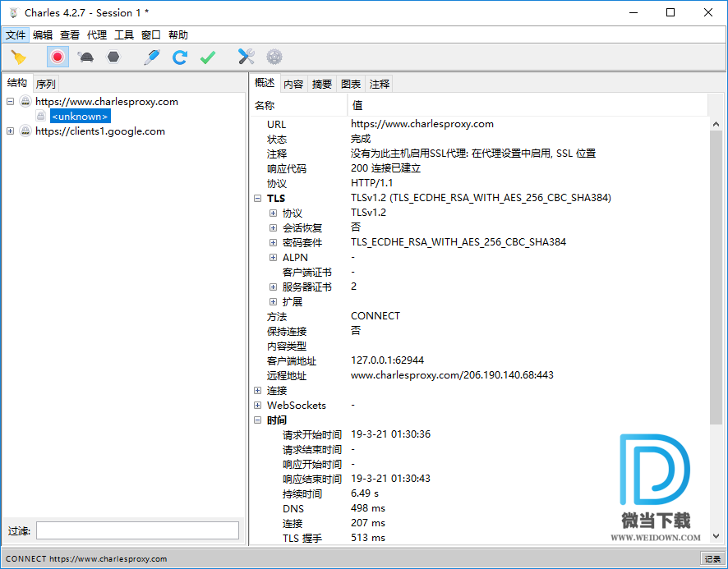Select the 响应代码 row
This screenshot has height=569, width=728.
[x=480, y=168]
